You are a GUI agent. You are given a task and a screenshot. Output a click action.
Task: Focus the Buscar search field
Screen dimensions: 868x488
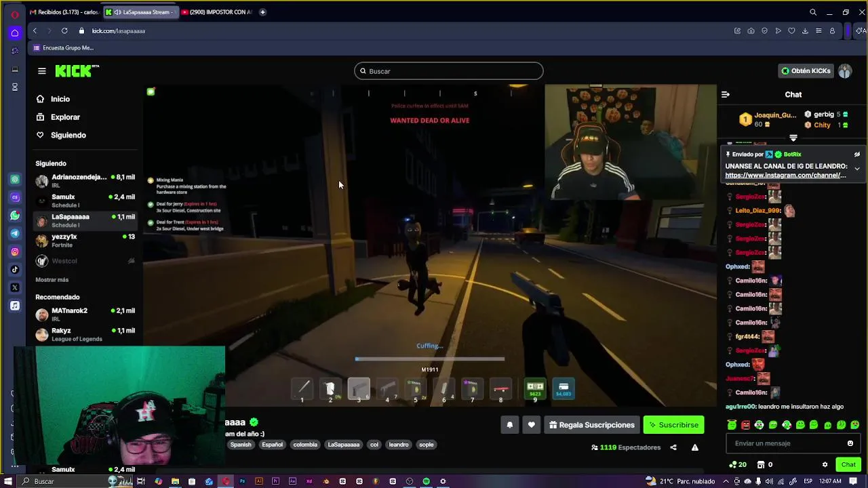[x=448, y=71]
